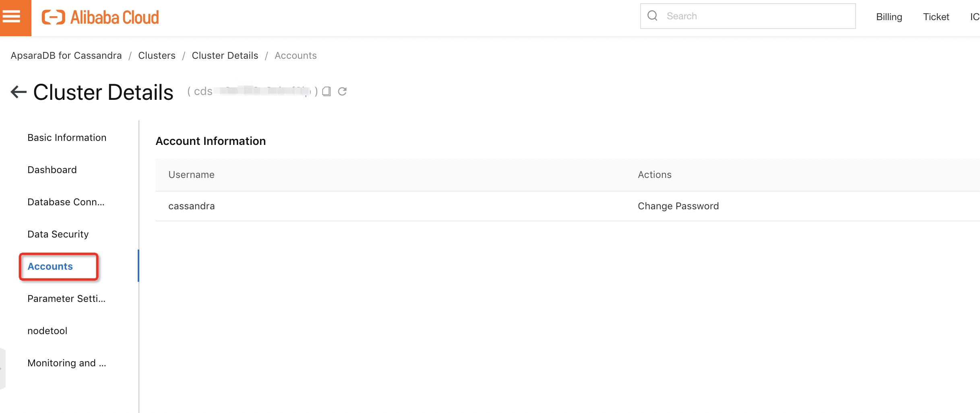Copy the cluster ID with the copy icon
Viewport: 980px width, 413px height.
(327, 91)
